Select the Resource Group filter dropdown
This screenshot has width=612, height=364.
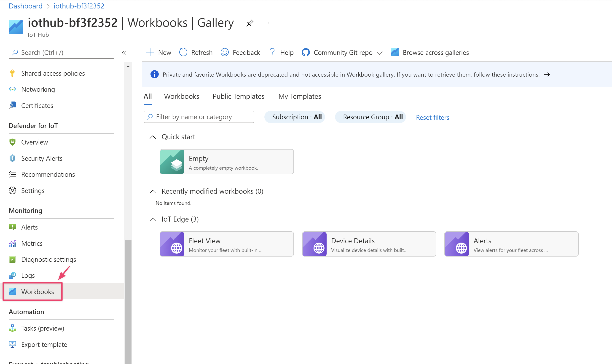[x=372, y=117]
